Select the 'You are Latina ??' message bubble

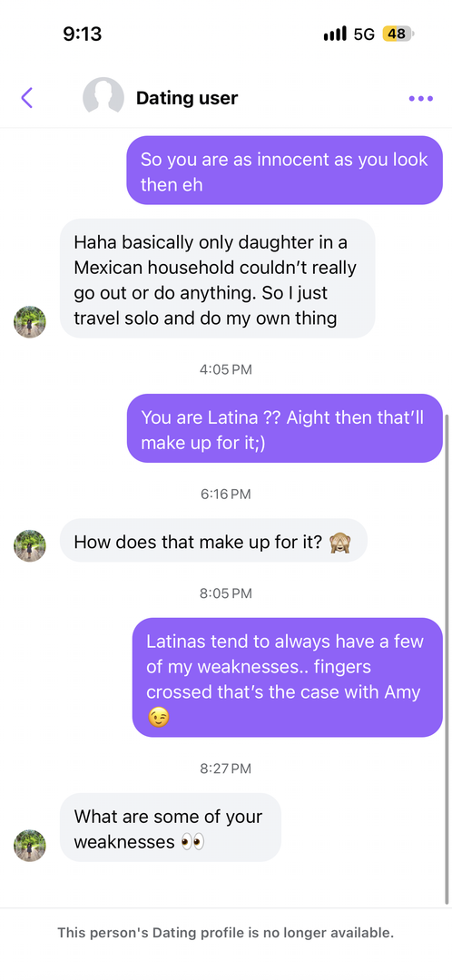point(284,428)
